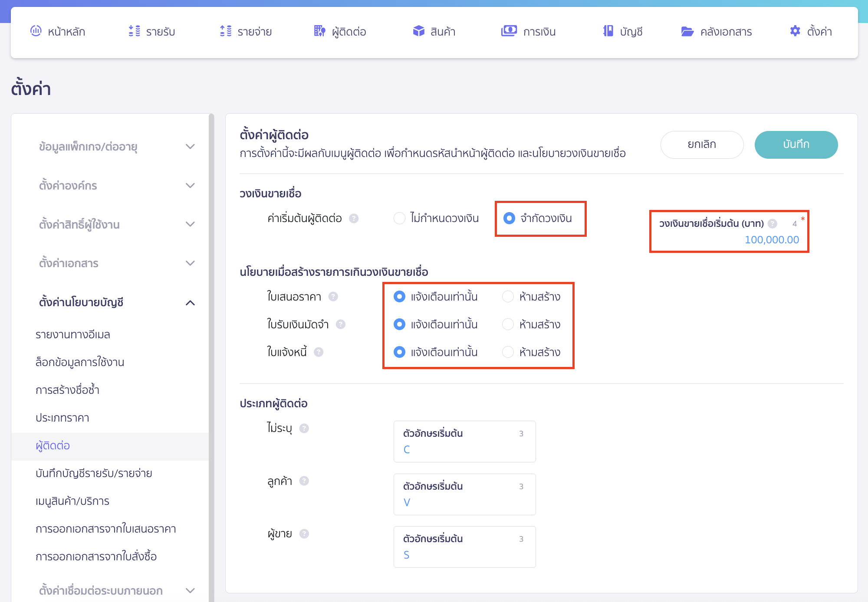Select the รายรับ income icon
This screenshot has height=602, width=868.
(134, 31)
